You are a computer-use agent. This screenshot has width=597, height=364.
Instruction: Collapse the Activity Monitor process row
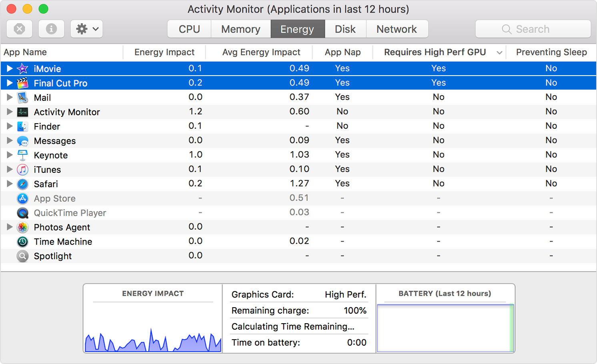coord(10,112)
